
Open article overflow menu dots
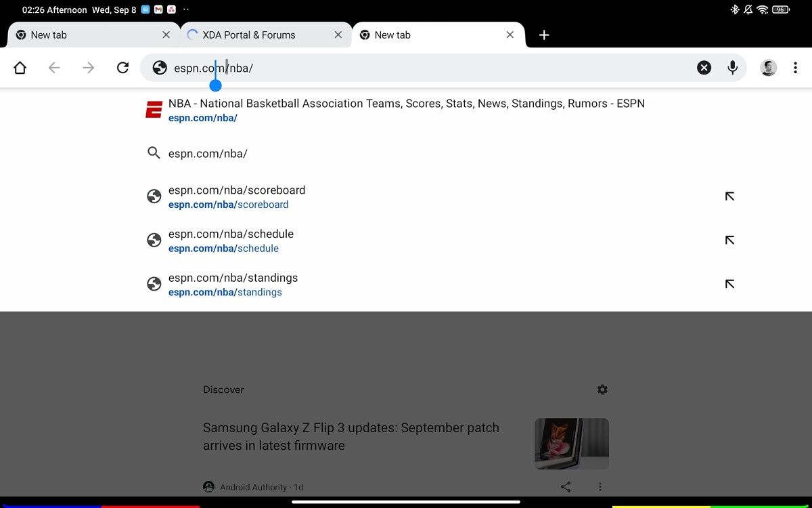[600, 486]
